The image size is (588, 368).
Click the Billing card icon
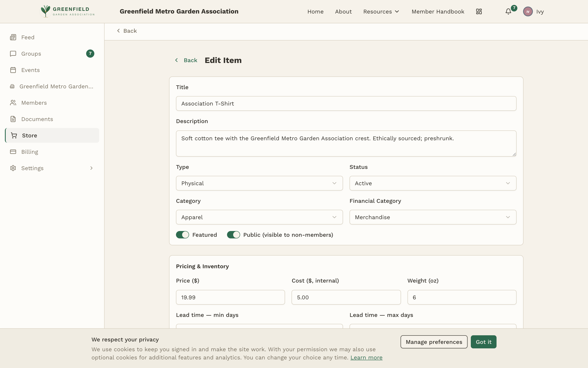click(x=13, y=152)
